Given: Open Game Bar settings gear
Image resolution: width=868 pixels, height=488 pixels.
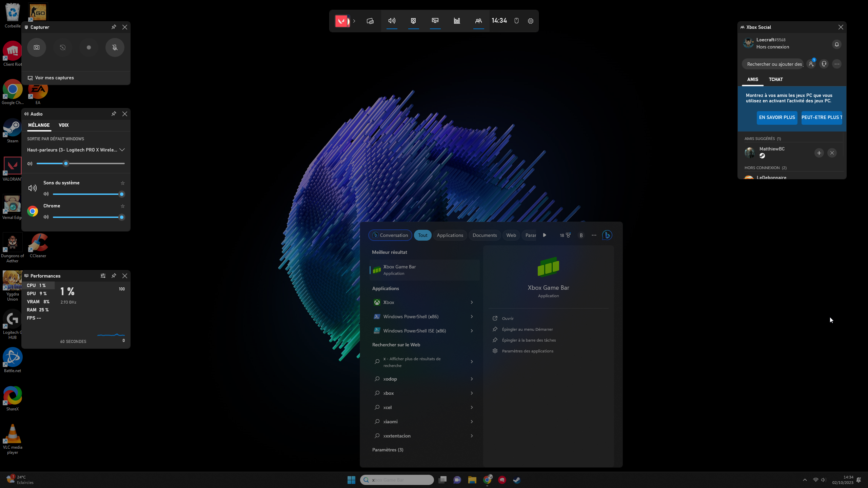Looking at the screenshot, I should (531, 21).
